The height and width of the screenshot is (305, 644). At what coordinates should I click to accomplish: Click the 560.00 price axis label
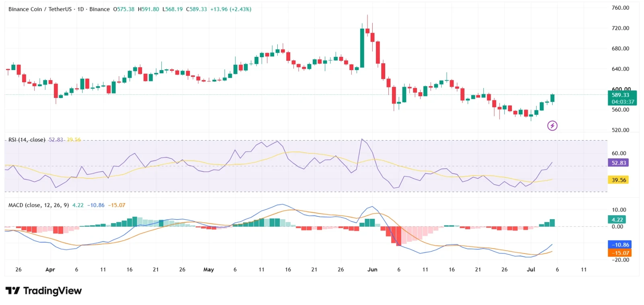tap(620, 110)
